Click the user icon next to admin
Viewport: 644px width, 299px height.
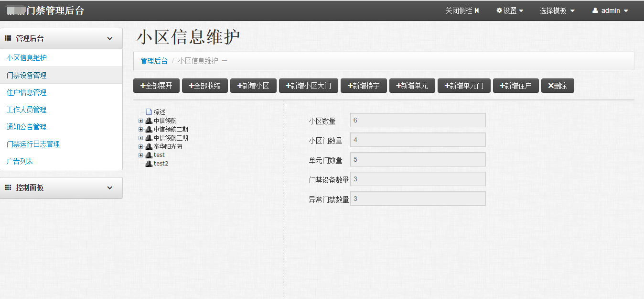pos(595,10)
